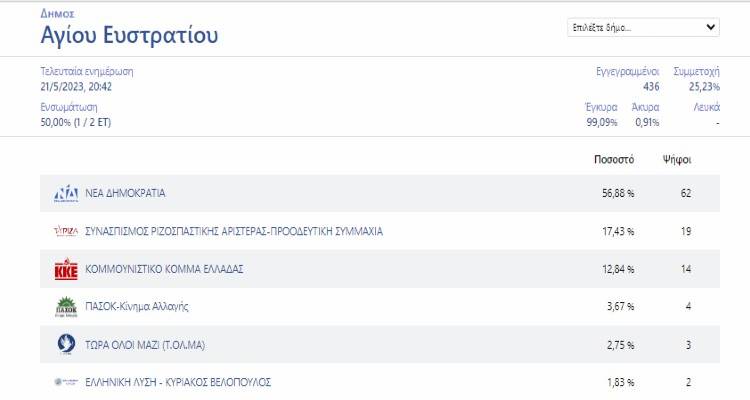This screenshot has width=750, height=400.
Task: Select ΚΟΜΜΟΥΝΙΣΤΙΚΟ ΚΟΜΜΑ ΕΛΛΑΔΑΣ party name
Action: (x=164, y=269)
